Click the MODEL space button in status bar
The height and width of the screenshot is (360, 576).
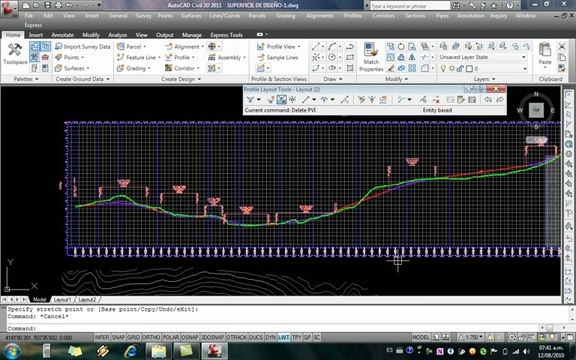(x=421, y=337)
